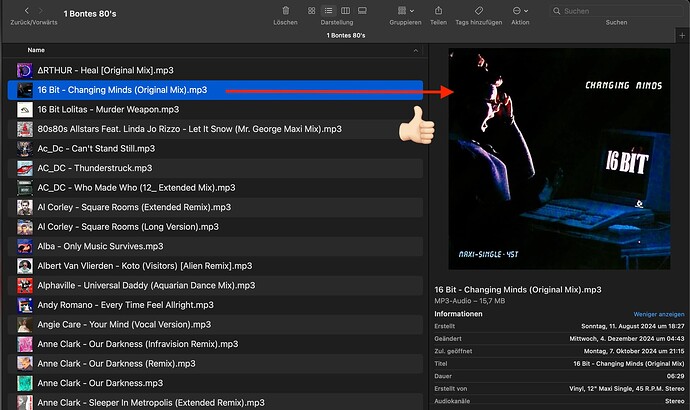The image size is (690, 410).
Task: Switch to list view
Action: [328, 11]
